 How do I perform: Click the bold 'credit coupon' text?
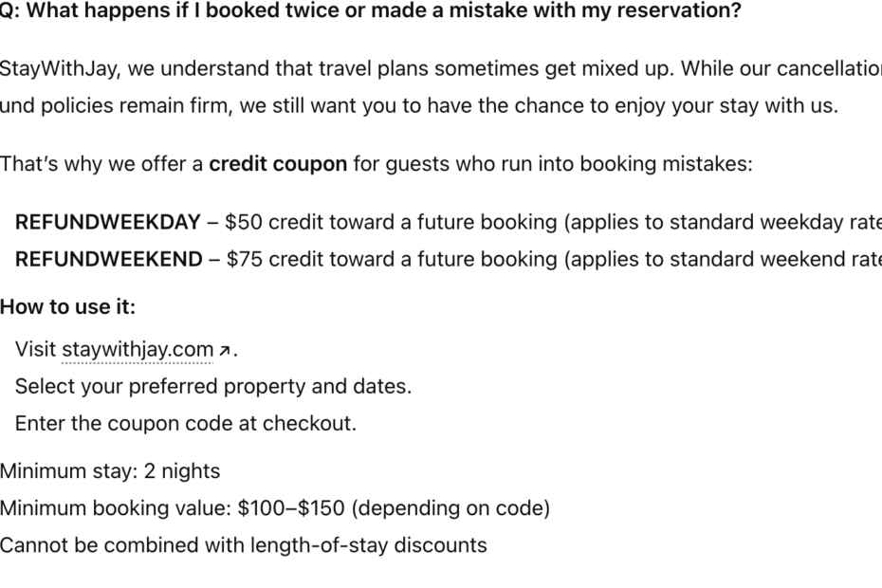pos(278,164)
